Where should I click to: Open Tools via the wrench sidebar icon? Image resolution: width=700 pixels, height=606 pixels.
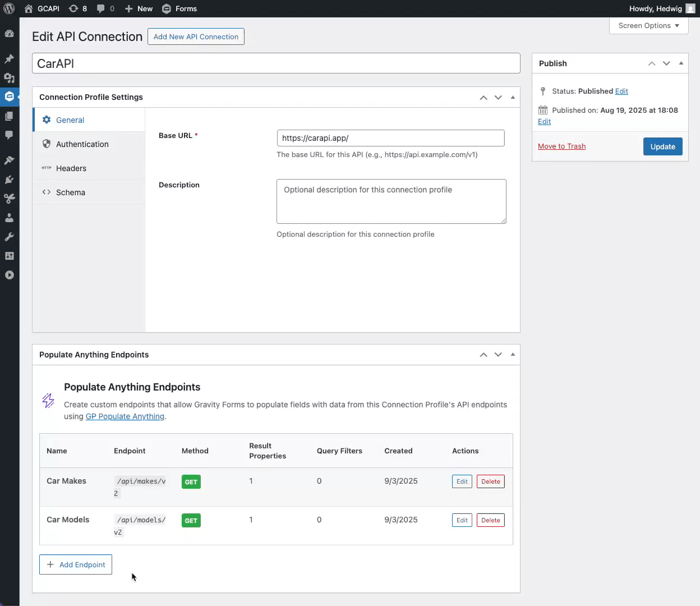click(10, 237)
